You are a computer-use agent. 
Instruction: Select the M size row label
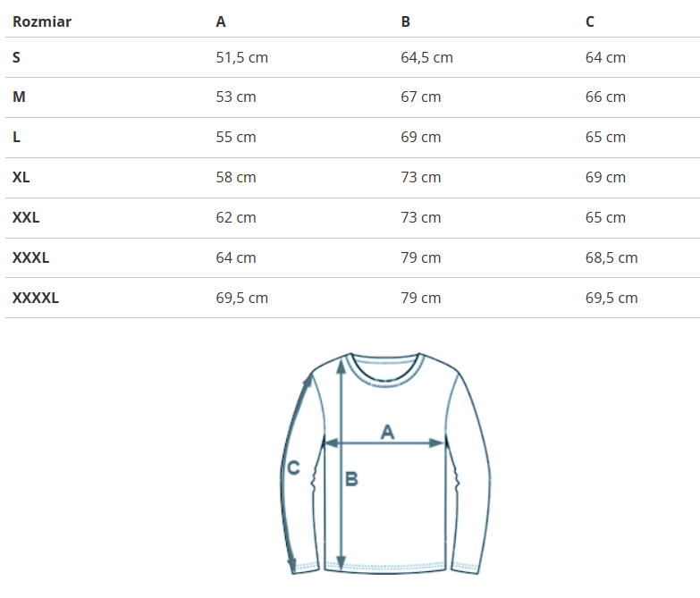pyautogui.click(x=19, y=97)
